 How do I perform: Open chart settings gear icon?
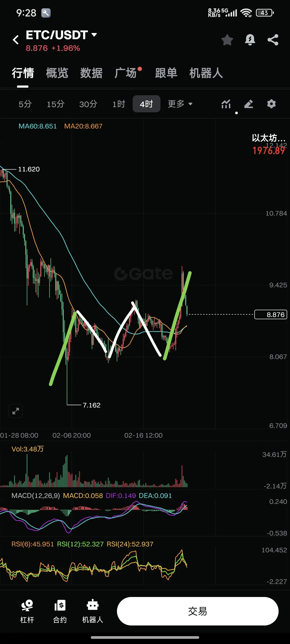(x=271, y=104)
